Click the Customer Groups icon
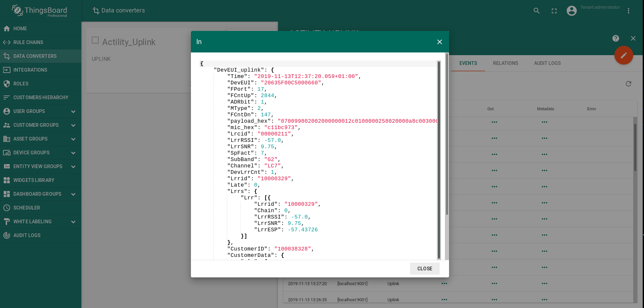The image size is (644, 308). click(x=7, y=125)
